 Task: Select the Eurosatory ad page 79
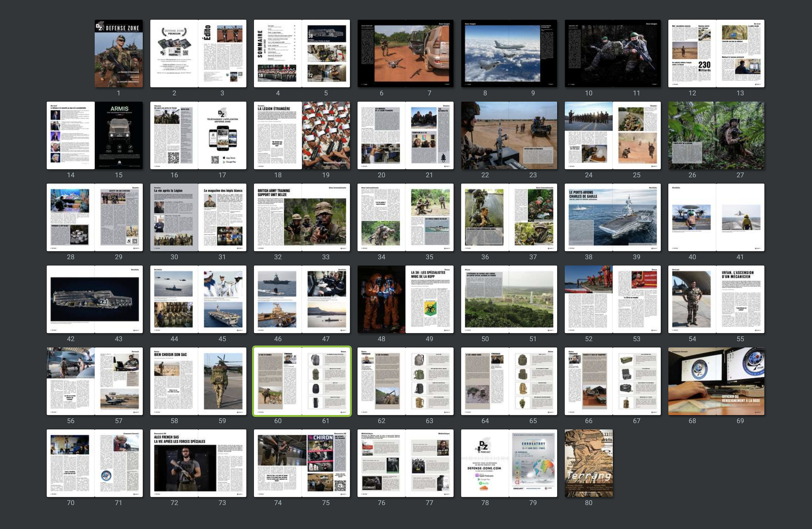click(x=533, y=463)
